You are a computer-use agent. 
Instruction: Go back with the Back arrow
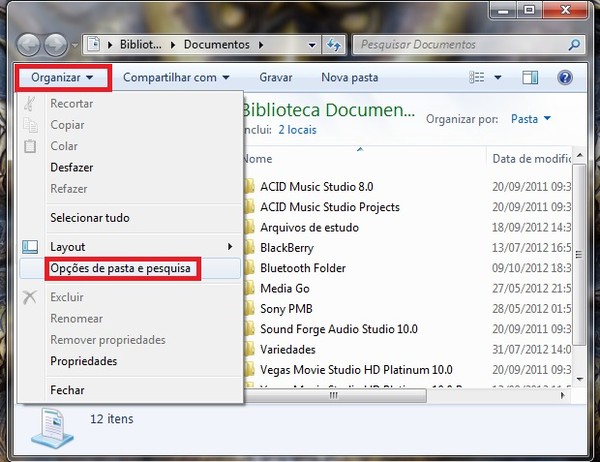click(28, 45)
